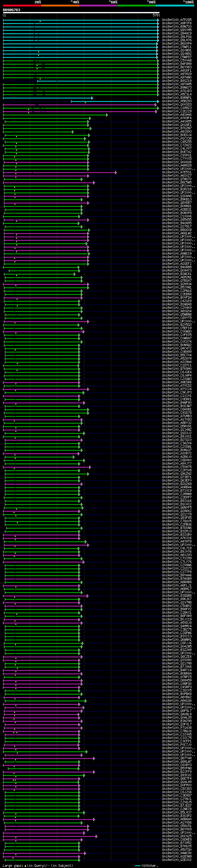Click the green ~80% identity legend segment
This screenshot has height=868, width=197.
click(137, 6)
